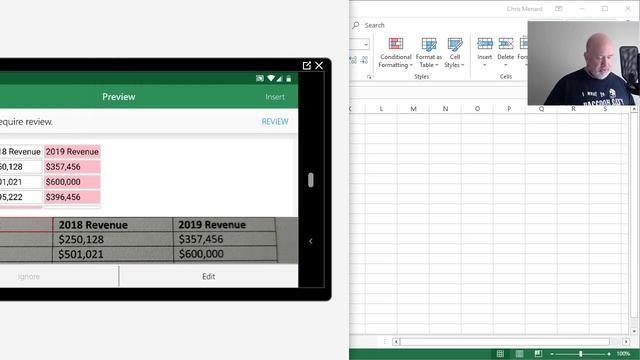
Task: Click the vertical scrollbar up arrow
Action: 634,109
